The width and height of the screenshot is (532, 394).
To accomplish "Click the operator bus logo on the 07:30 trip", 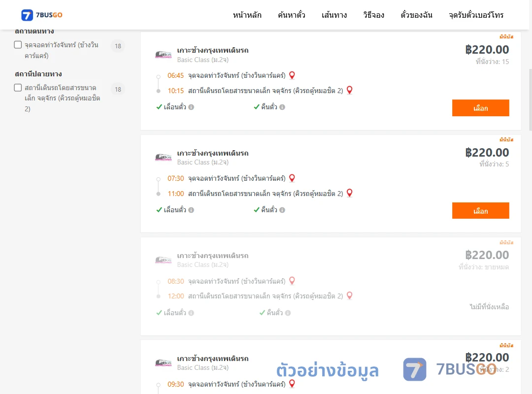I will click(163, 158).
